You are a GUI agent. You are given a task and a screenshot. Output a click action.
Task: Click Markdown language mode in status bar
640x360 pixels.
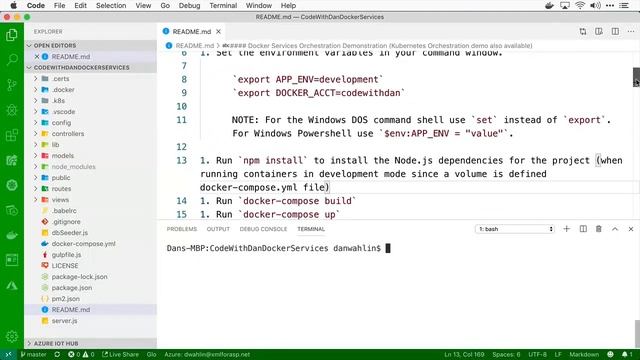click(584, 354)
